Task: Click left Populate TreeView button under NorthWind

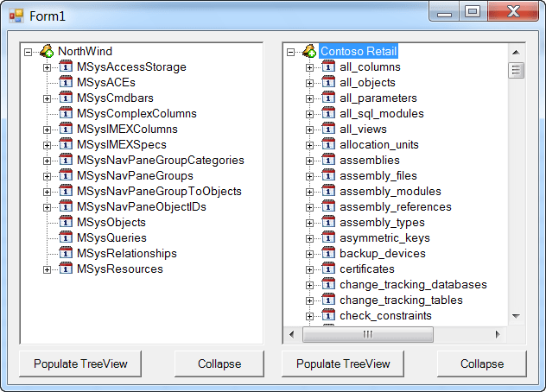Action: pyautogui.click(x=80, y=364)
